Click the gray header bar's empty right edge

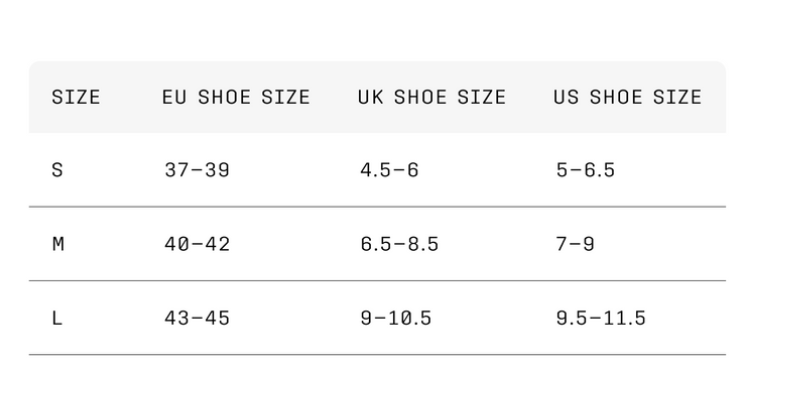pos(715,98)
